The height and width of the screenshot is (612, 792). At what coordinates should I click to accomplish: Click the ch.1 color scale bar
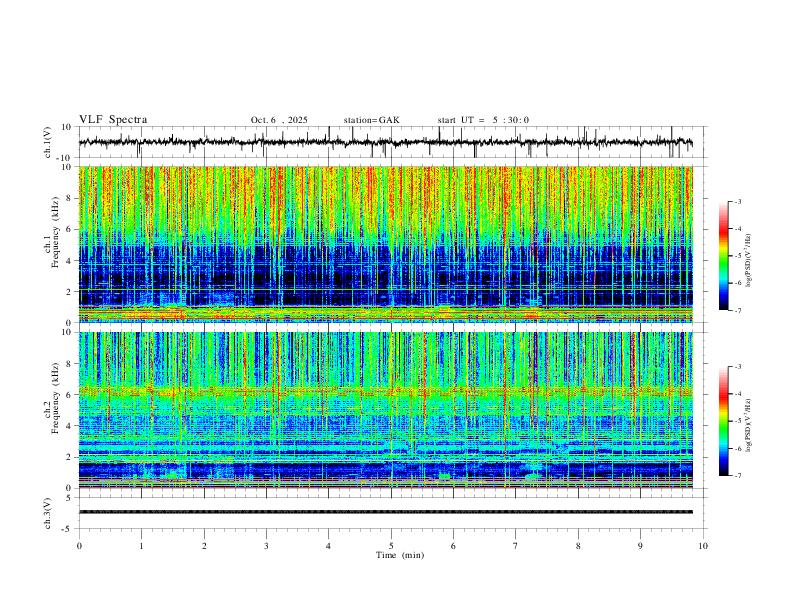pyautogui.click(x=723, y=256)
